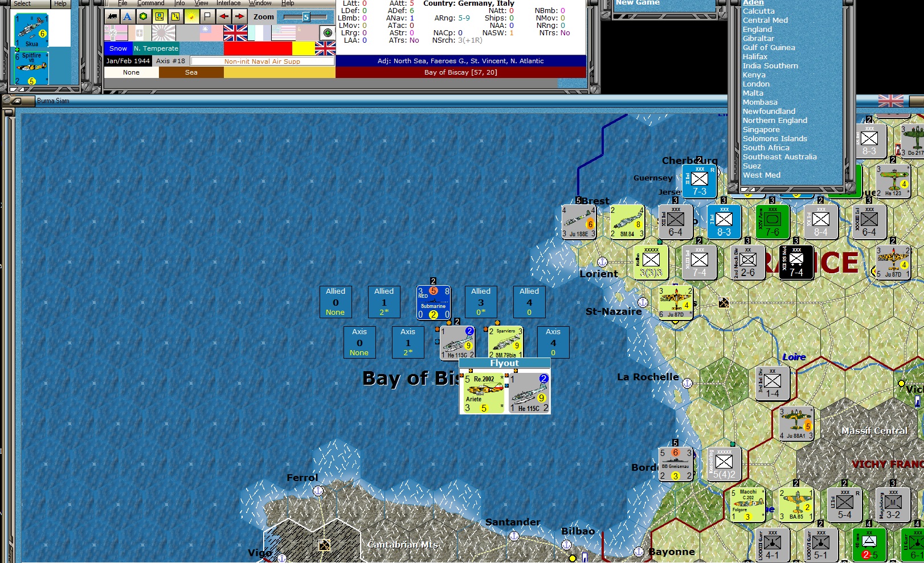Click the Snow weather indicator

pyautogui.click(x=118, y=49)
